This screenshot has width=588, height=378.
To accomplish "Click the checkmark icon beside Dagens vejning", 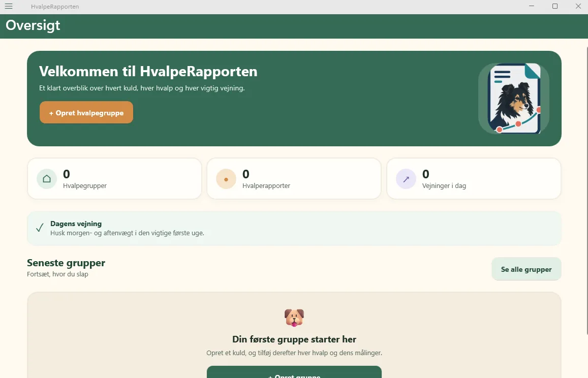I will pyautogui.click(x=40, y=228).
